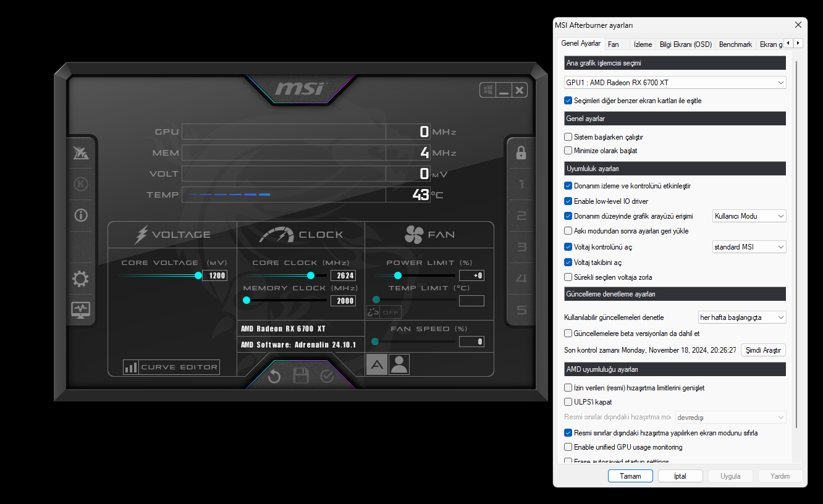
Task: Toggle 'Resmi sınırlar dışındaki hızaşırtma yapılırken ekran modunu sıfırla'
Action: tap(568, 433)
